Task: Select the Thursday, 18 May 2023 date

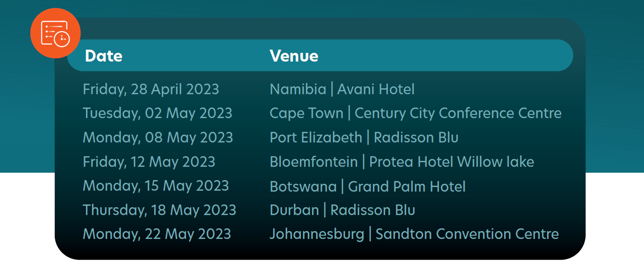Action: [x=159, y=210]
